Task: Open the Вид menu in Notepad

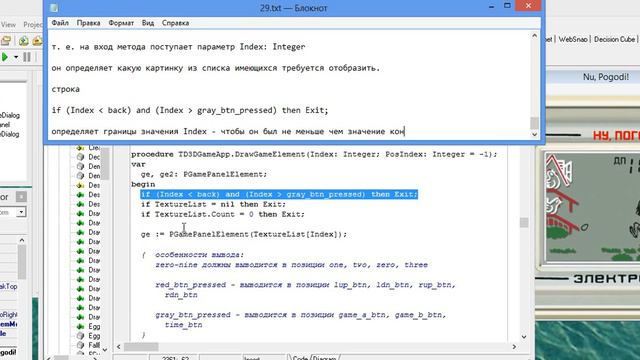Action: (148, 23)
